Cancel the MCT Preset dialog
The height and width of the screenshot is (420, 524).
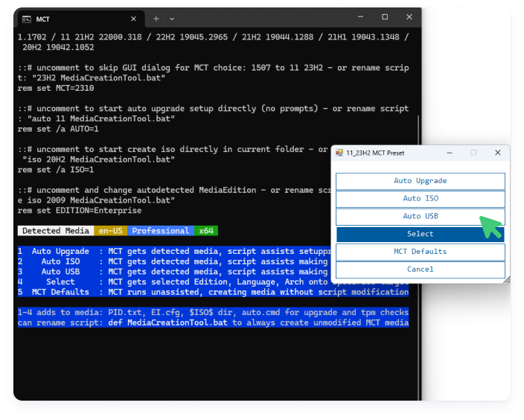pyautogui.click(x=420, y=270)
